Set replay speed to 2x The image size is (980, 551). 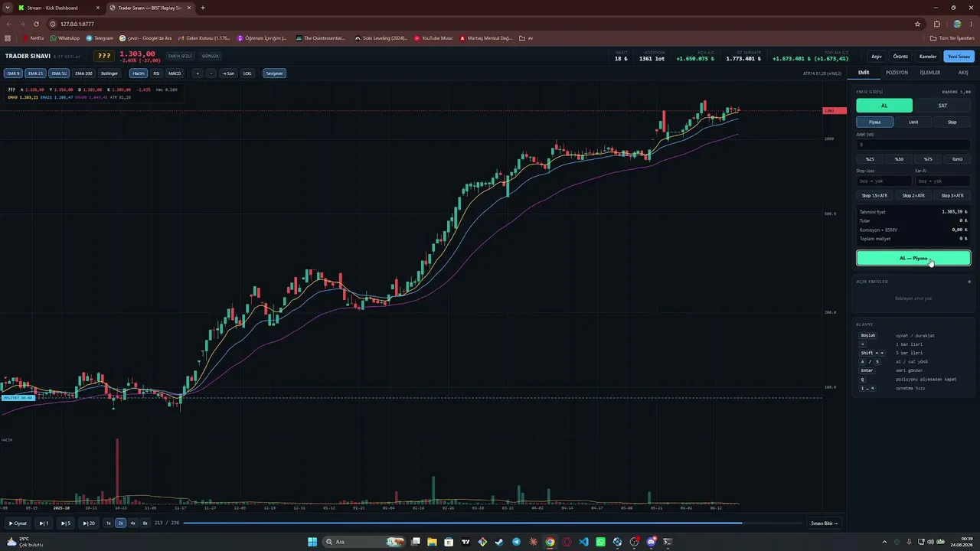[120, 523]
